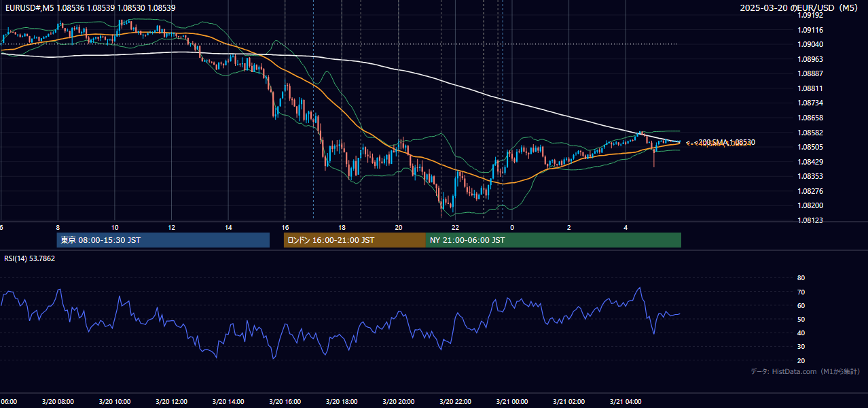Image resolution: width=868 pixels, height=408 pixels.
Task: Click the NY 21:00-06:00 JST session bar
Action: coord(554,240)
